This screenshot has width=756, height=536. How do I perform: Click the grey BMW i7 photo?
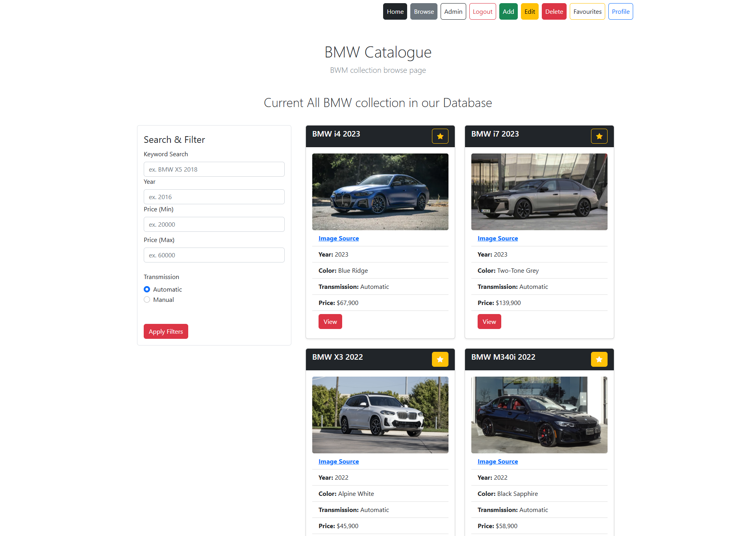coord(539,192)
